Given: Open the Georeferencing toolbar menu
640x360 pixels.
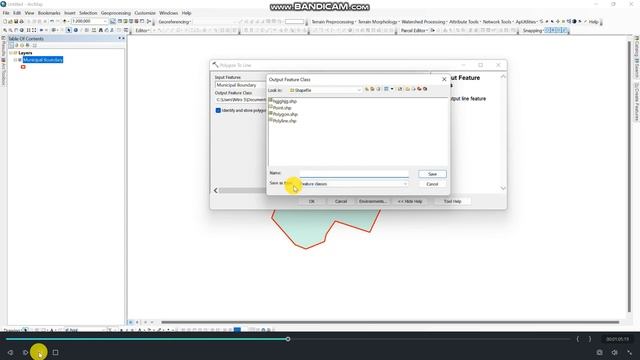Looking at the screenshot, I should point(175,22).
